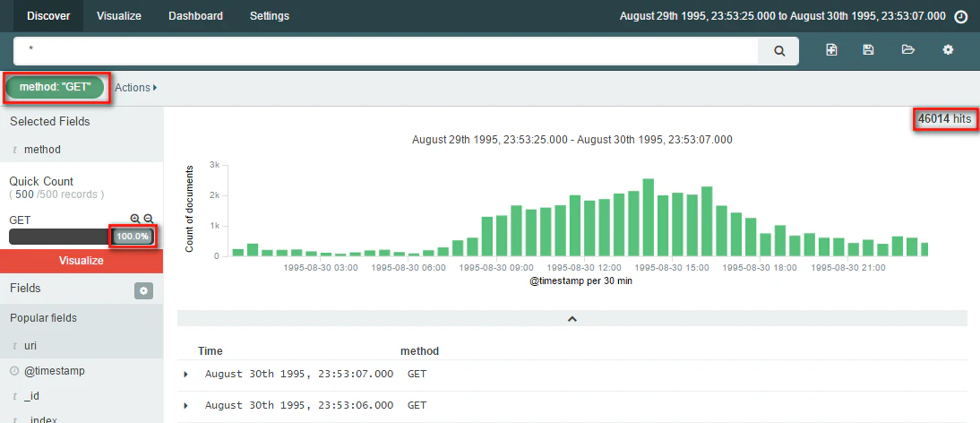Open the Visualize tab
The height and width of the screenshot is (423, 980).
tap(119, 16)
